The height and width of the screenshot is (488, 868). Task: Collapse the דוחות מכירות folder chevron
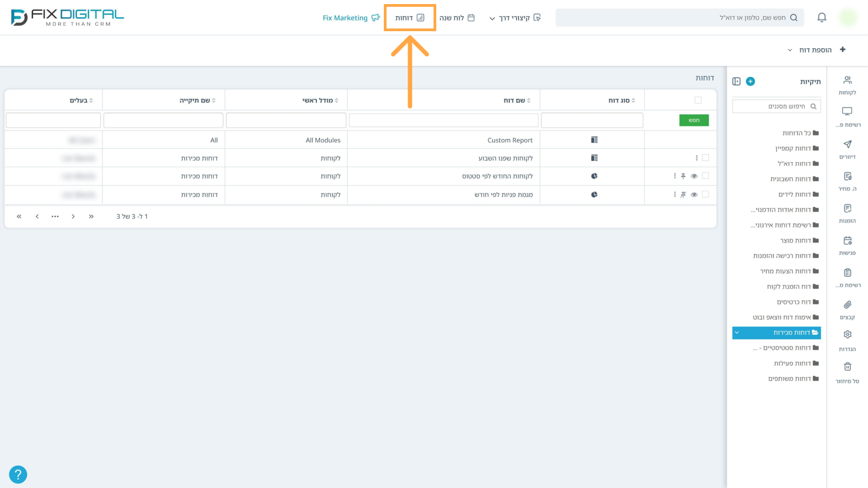737,333
